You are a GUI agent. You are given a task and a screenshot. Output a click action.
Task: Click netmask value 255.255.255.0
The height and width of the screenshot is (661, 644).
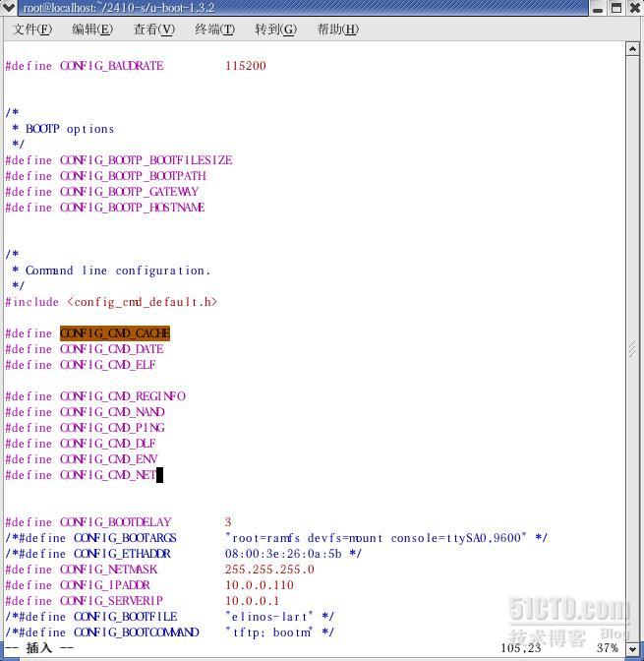(x=269, y=570)
